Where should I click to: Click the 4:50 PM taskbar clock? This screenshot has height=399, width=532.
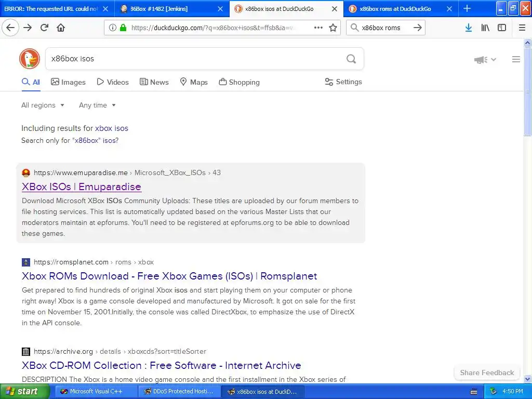coord(513,392)
